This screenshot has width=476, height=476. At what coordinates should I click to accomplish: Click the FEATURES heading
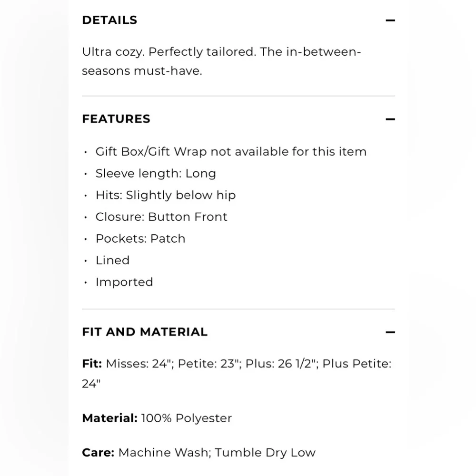click(116, 119)
